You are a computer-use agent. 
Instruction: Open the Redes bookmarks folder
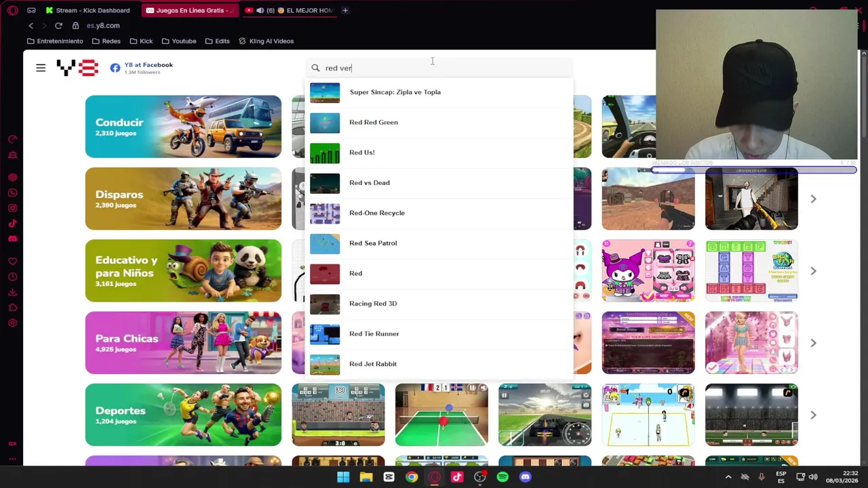coord(106,41)
